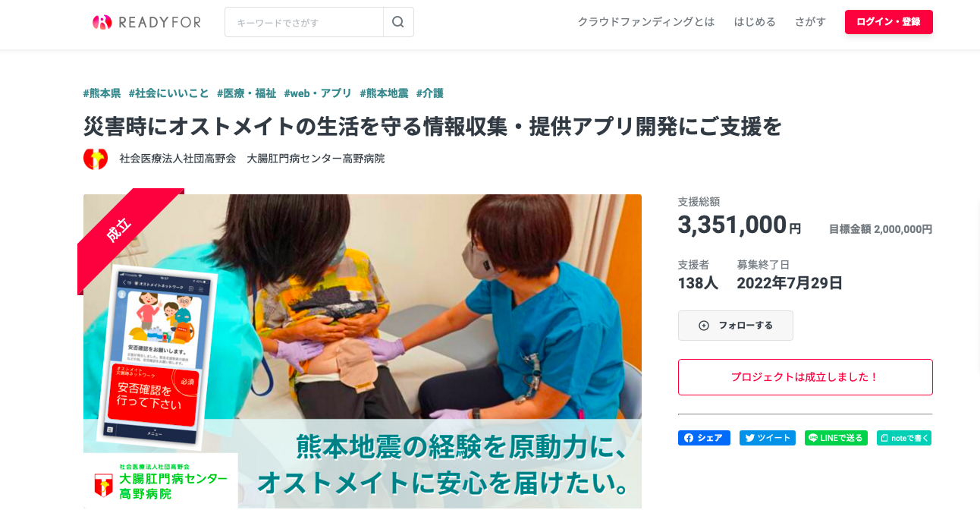Focus the キーワードでさがす search field

click(x=304, y=22)
